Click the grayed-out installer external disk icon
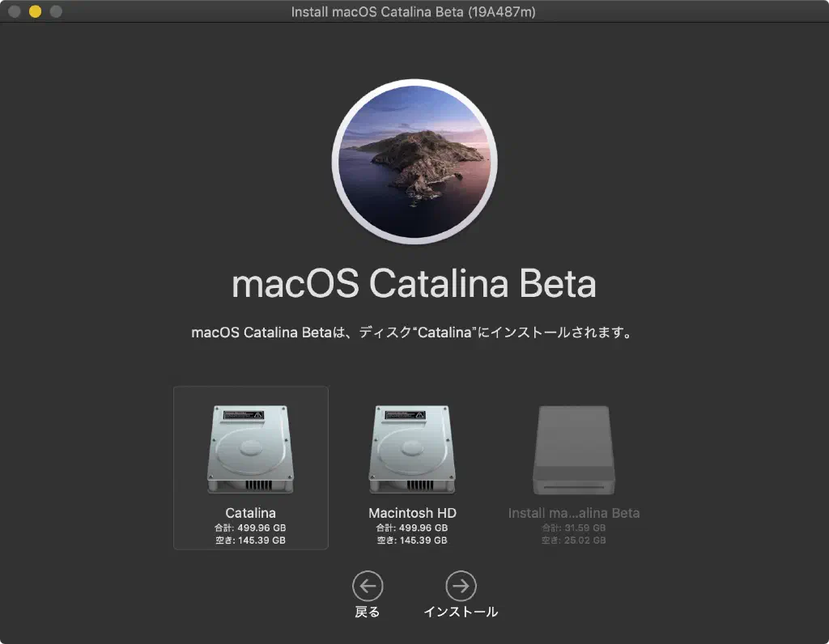The image size is (829, 644). (573, 451)
